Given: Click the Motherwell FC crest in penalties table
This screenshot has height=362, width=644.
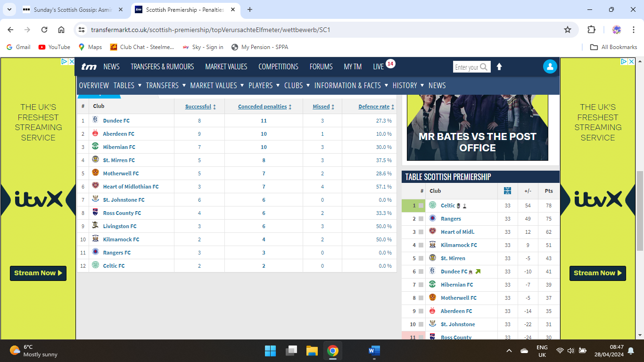Looking at the screenshot, I should [95, 173].
